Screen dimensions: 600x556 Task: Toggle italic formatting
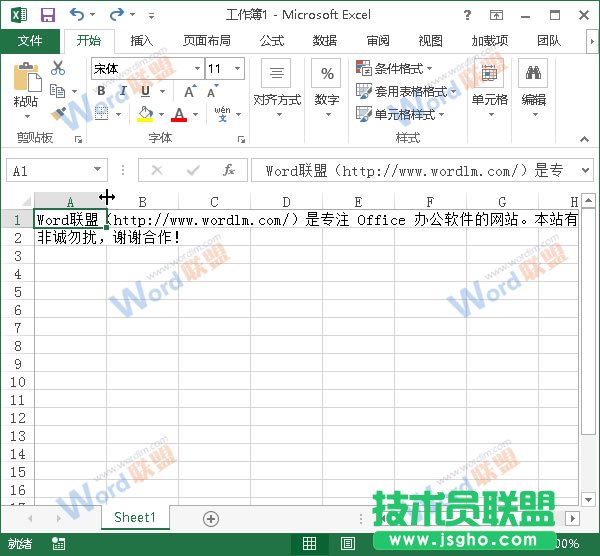pyautogui.click(x=123, y=91)
